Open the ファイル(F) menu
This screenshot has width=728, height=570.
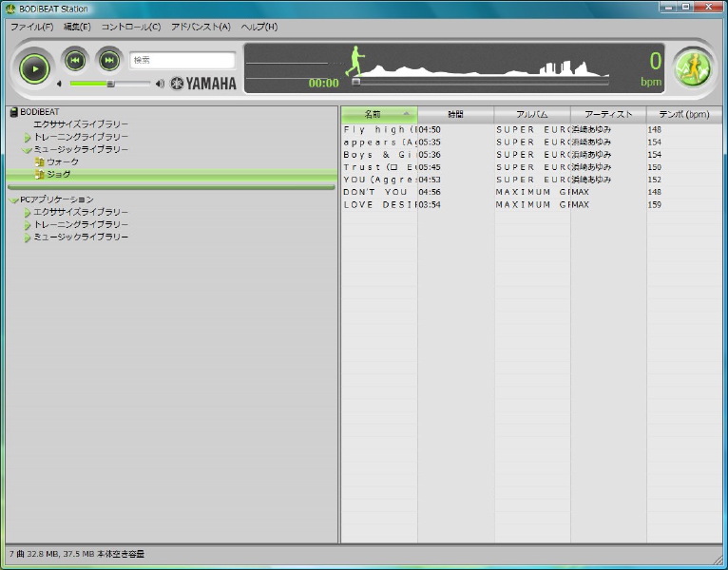(x=31, y=27)
